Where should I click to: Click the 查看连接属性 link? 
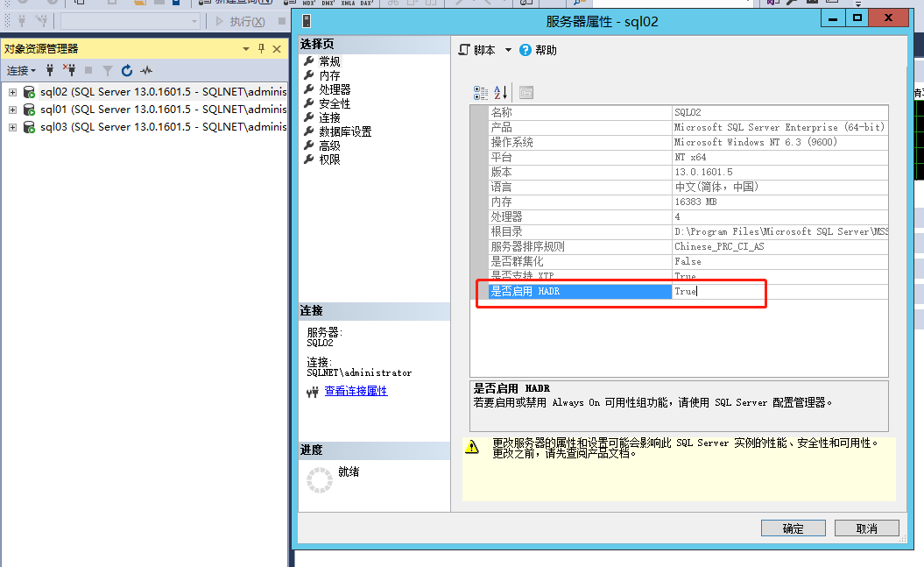[x=356, y=391]
